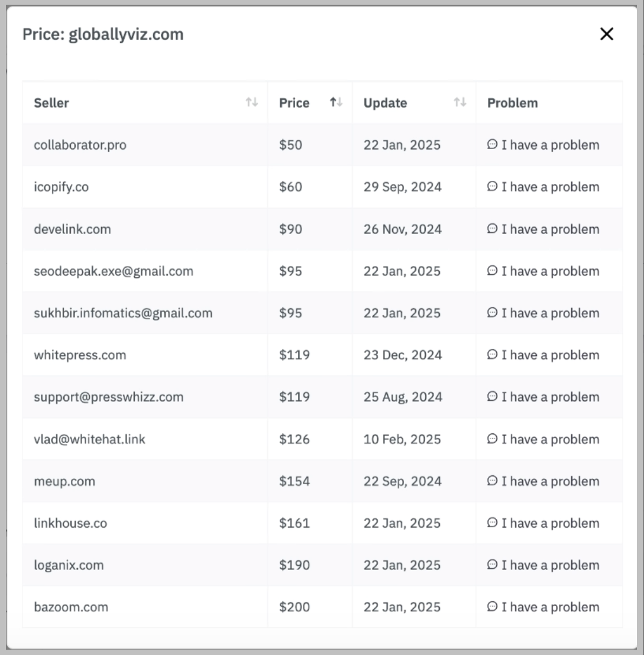Open the speech bubble icon for bazoom.com

click(491, 607)
